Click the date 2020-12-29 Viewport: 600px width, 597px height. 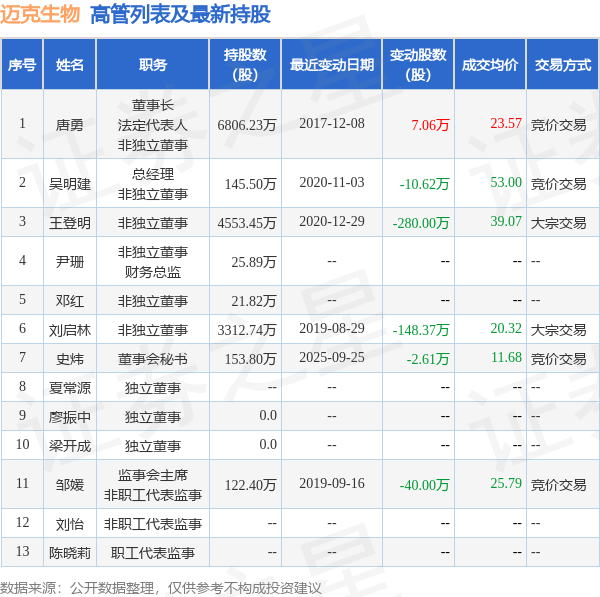pyautogui.click(x=332, y=222)
